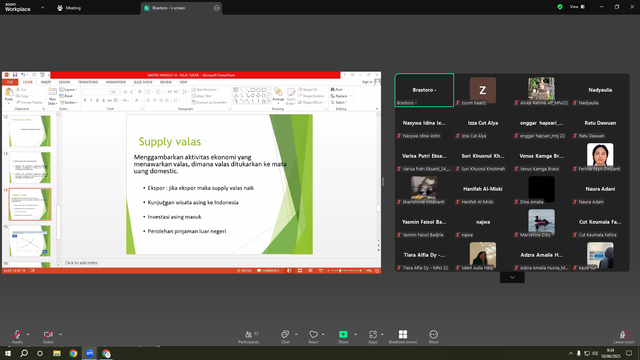Click the Slide Show icon in PowerPoint status bar
Image resolution: width=640 pixels, height=360 pixels.
click(321, 271)
